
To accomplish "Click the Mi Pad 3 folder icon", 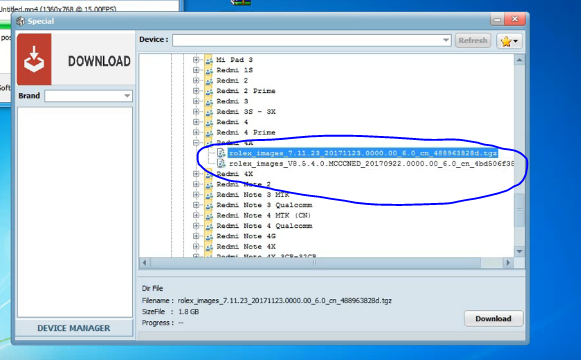I will (209, 60).
